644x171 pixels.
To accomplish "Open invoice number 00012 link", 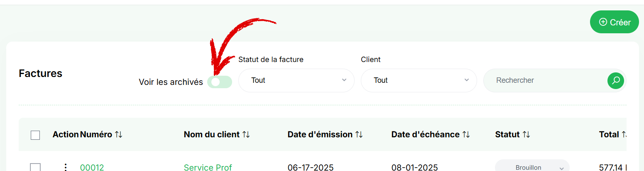I will click(92, 167).
